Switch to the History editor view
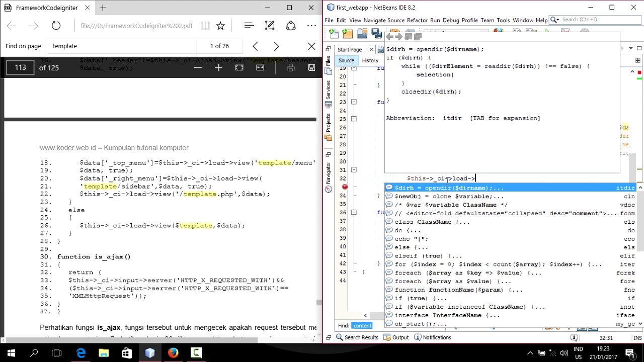 (x=370, y=61)
